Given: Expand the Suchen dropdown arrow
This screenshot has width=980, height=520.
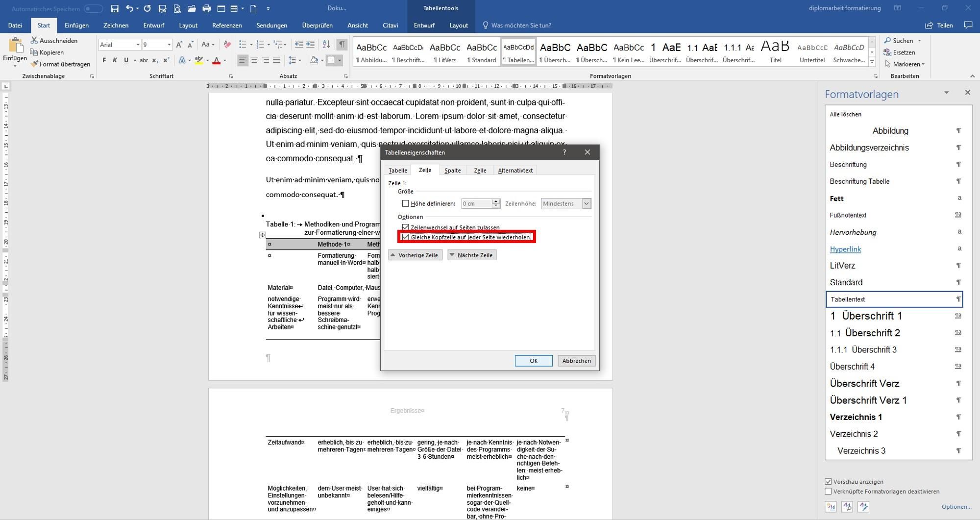Looking at the screenshot, I should tap(919, 41).
